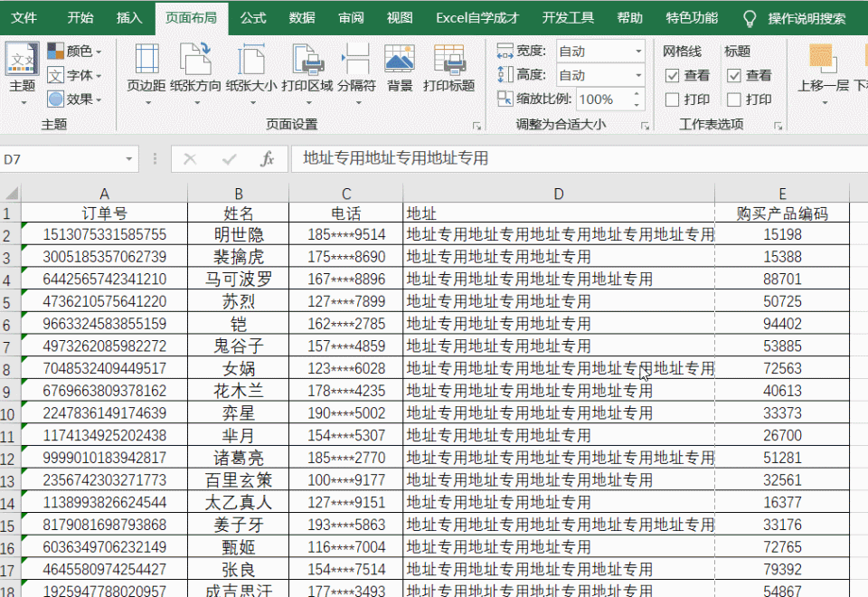This screenshot has height=597, width=868.
Task: Enable 打印 under 网格线 (Gridlines)
Action: click(672, 99)
